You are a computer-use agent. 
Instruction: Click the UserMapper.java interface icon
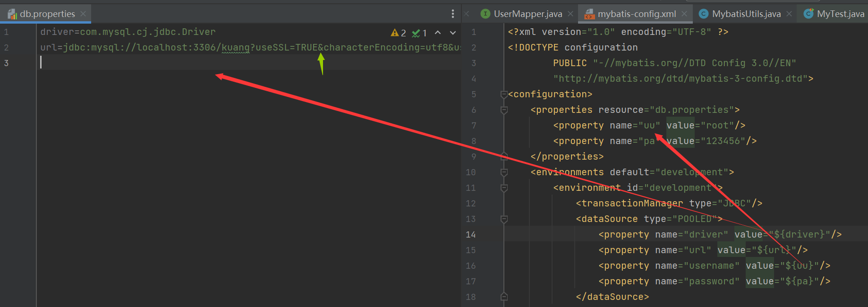coord(485,14)
